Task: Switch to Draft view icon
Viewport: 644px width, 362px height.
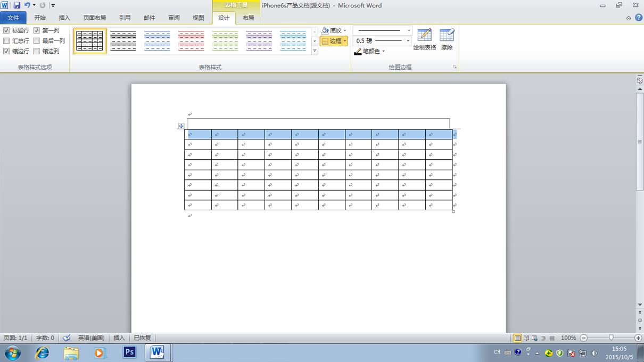Action: point(552,338)
